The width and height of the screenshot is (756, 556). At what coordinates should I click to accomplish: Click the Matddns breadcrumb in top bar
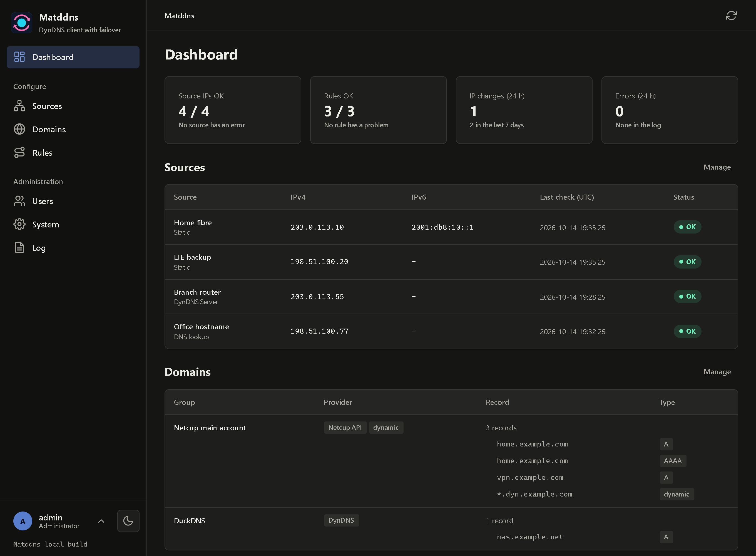[179, 16]
